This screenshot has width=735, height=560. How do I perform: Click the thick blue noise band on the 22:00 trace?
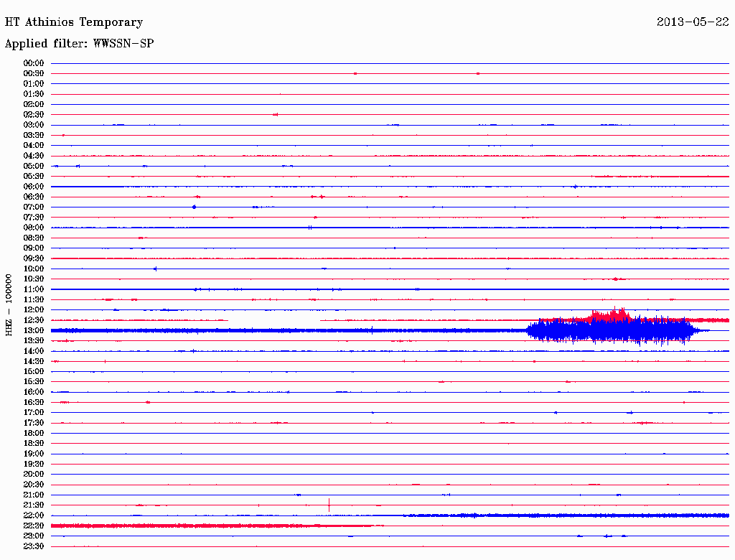tap(566, 515)
